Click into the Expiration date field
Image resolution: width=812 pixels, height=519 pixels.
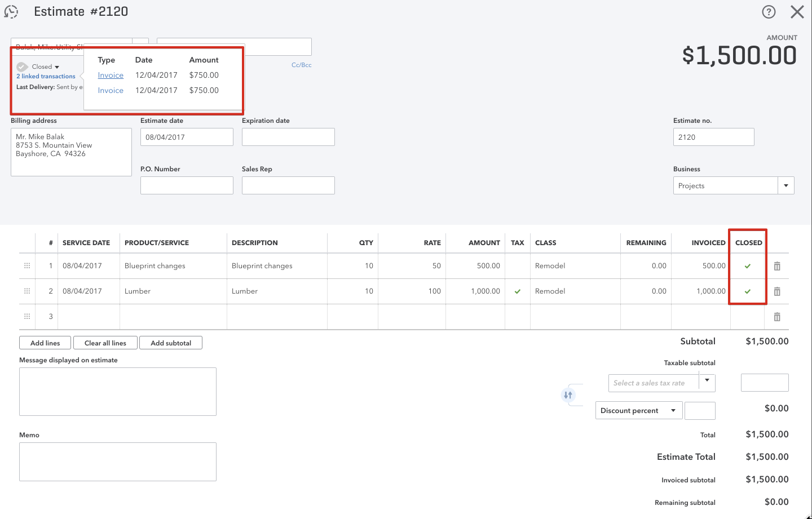[x=288, y=137]
